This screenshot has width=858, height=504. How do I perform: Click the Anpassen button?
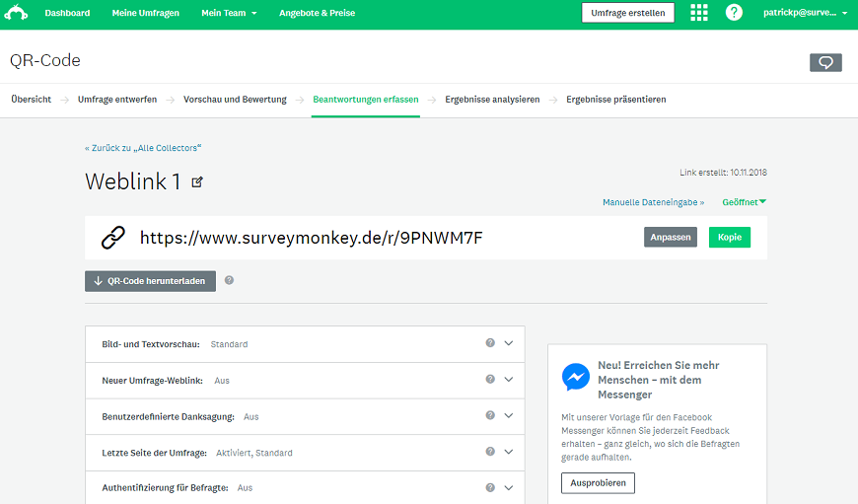pos(671,237)
